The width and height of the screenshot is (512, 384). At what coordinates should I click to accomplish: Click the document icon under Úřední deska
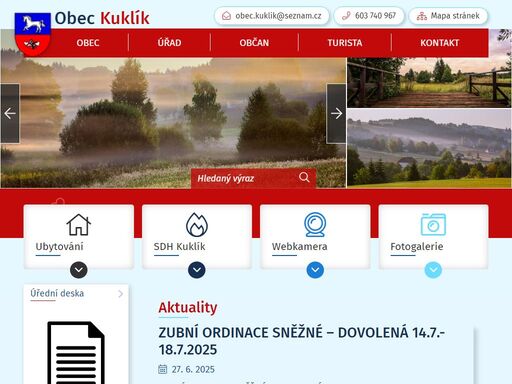point(76,353)
